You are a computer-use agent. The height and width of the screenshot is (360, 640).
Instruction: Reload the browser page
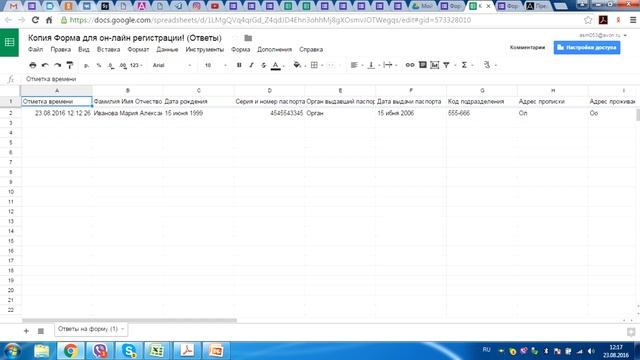pyautogui.click(x=35, y=20)
